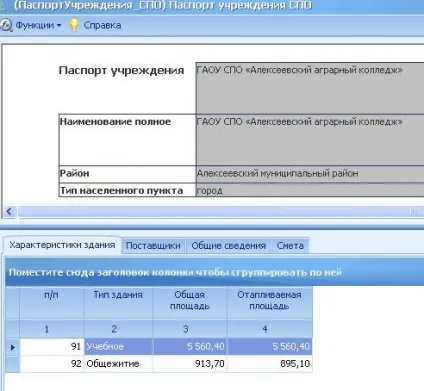Click the cell with number 91

pyautogui.click(x=52, y=347)
